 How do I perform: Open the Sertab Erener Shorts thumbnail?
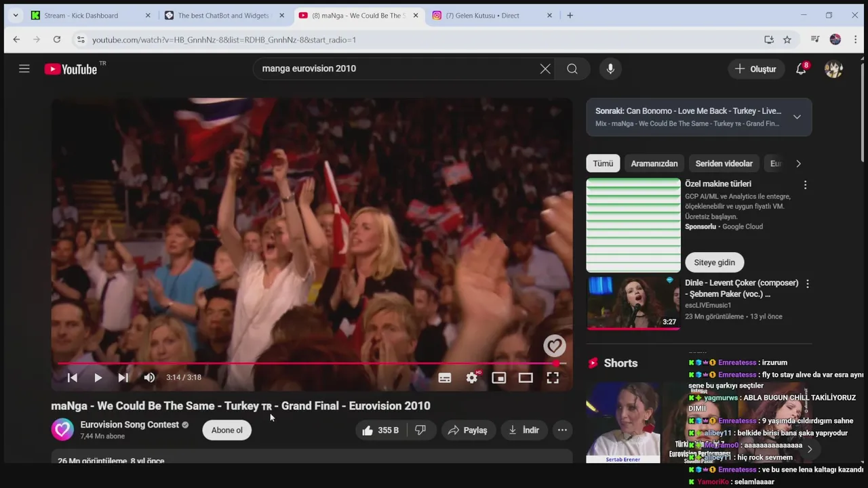(623, 423)
